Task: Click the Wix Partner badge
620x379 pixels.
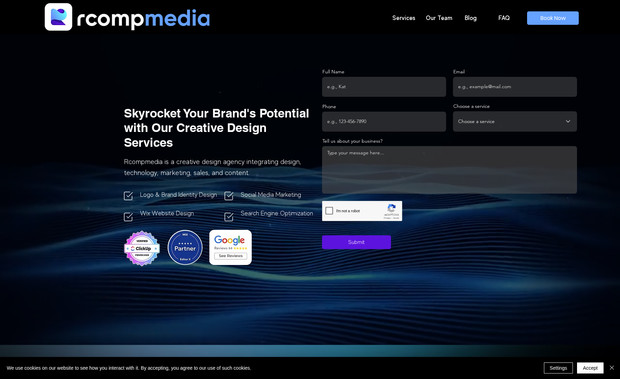Action: 185,247
